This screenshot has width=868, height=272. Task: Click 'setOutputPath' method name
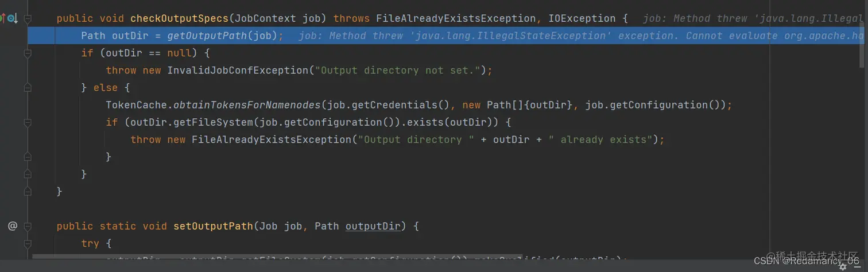(213, 226)
